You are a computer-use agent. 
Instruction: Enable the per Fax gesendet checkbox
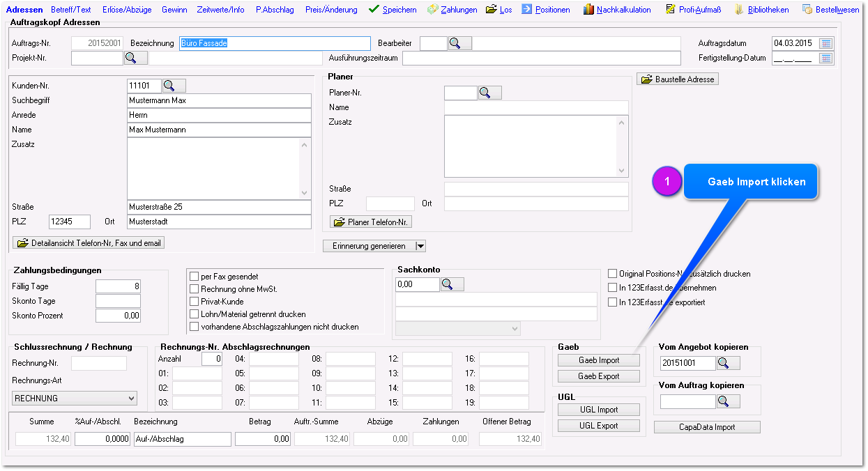(x=195, y=277)
